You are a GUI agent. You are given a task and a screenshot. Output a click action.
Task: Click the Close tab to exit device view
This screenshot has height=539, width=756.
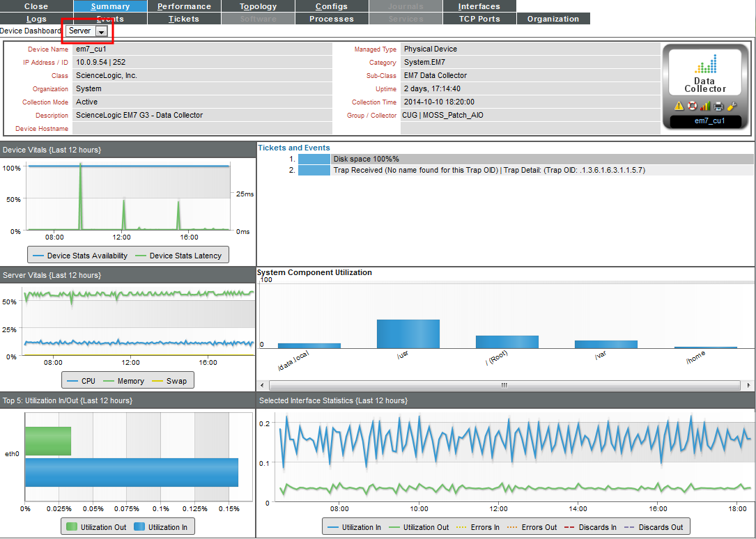[x=36, y=6]
